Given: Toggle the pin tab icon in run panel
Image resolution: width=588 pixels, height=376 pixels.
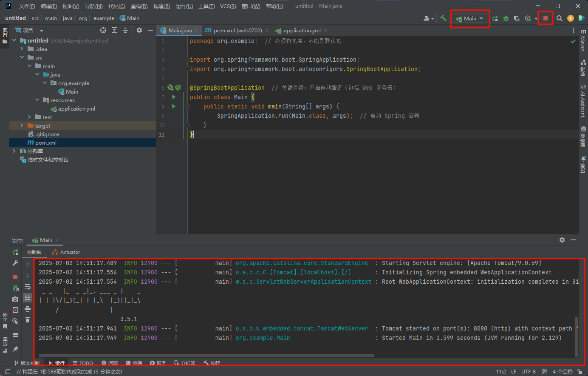Looking at the screenshot, I should pyautogui.click(x=15, y=349).
